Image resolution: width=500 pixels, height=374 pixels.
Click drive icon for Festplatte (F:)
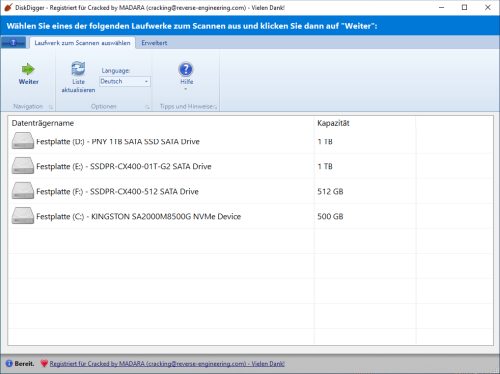point(23,191)
